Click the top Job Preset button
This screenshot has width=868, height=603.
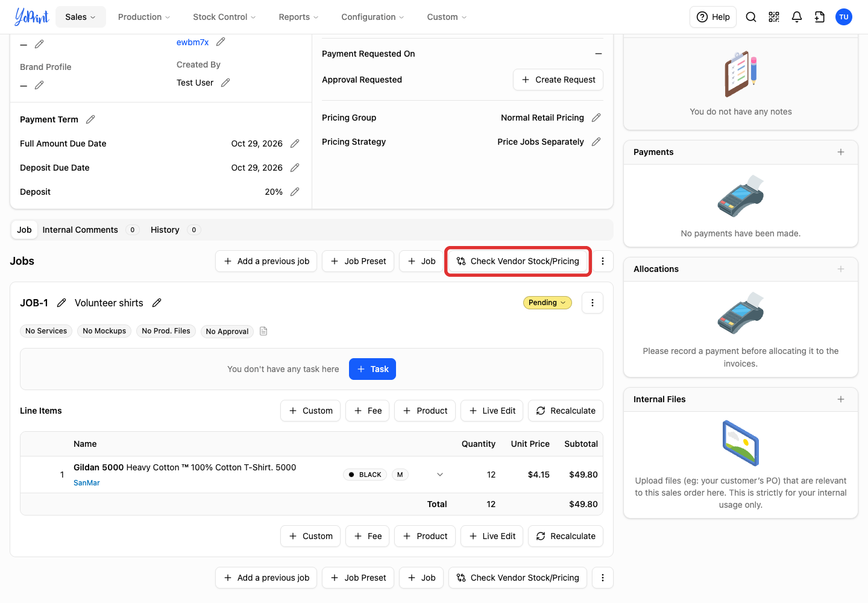358,261
